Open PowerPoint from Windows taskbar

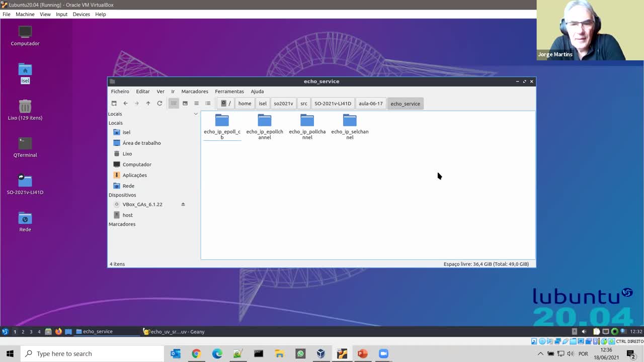[362, 353]
